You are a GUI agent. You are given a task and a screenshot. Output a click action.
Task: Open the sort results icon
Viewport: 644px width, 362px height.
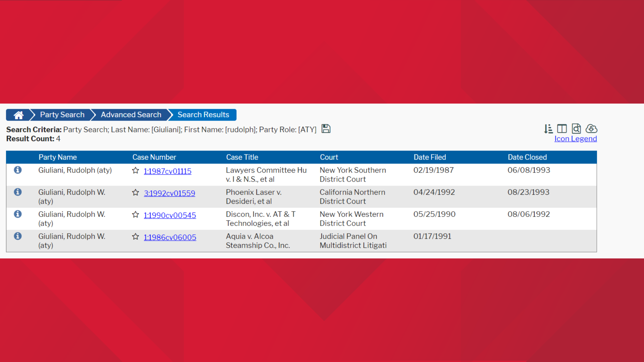pos(548,129)
